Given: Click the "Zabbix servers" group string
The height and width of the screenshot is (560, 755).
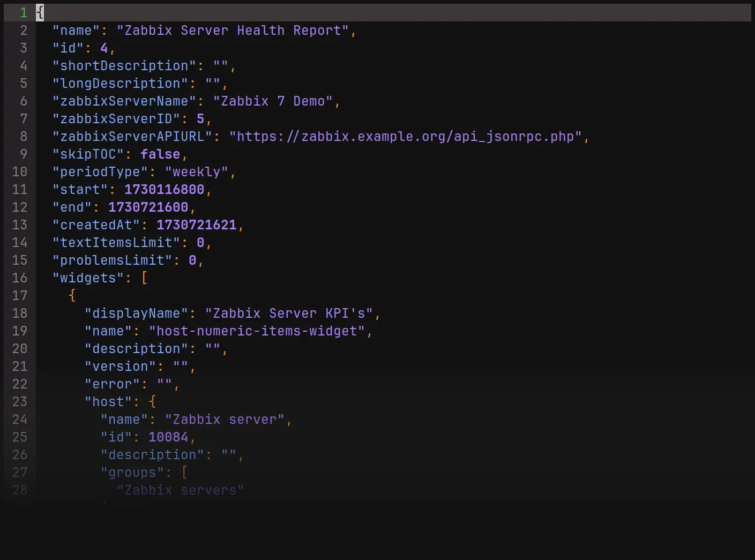Looking at the screenshot, I should [x=181, y=490].
